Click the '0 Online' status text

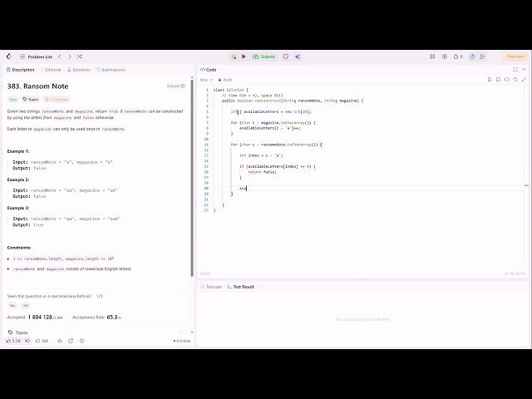pyautogui.click(x=182, y=341)
